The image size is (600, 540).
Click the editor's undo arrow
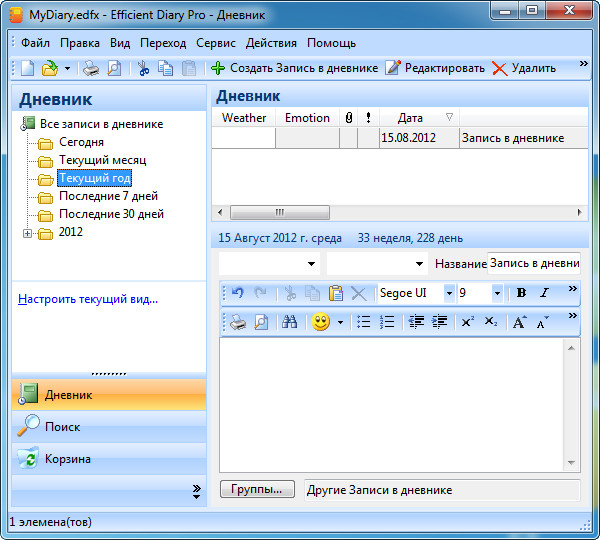(x=238, y=293)
